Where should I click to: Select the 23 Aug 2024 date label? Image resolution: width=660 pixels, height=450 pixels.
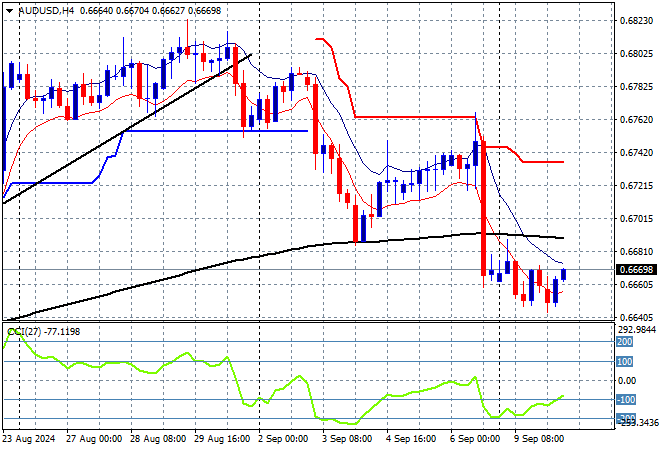[x=29, y=439]
